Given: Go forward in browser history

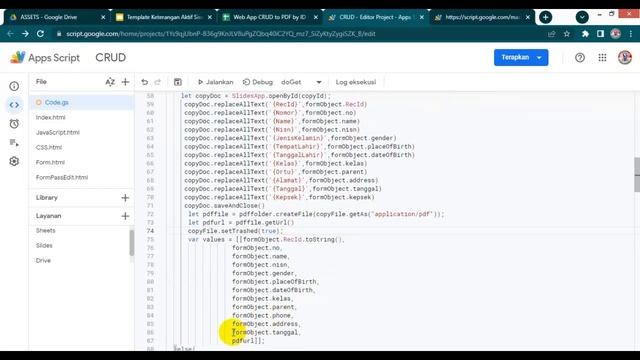Looking at the screenshot, I should (25, 34).
